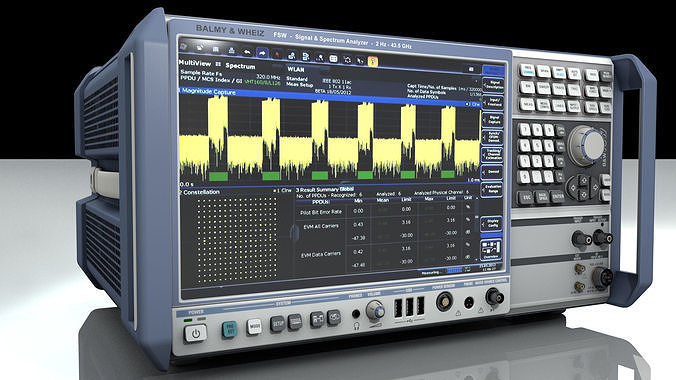
Task: Open the Demod softkey
Action: pos(491,172)
